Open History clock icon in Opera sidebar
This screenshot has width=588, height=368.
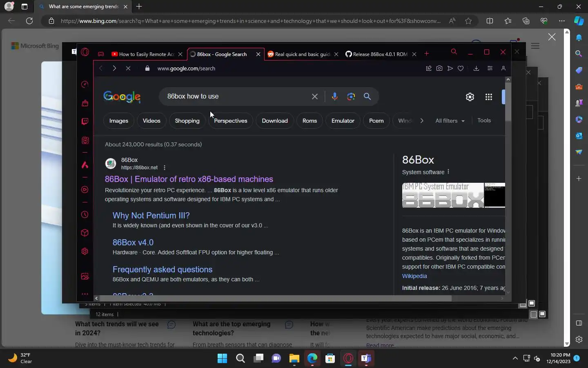(85, 215)
